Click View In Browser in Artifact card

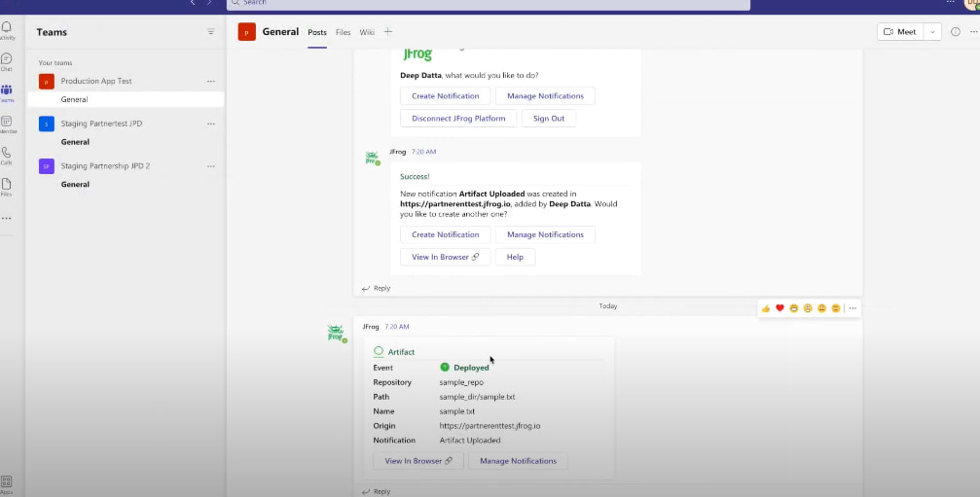pyautogui.click(x=418, y=461)
